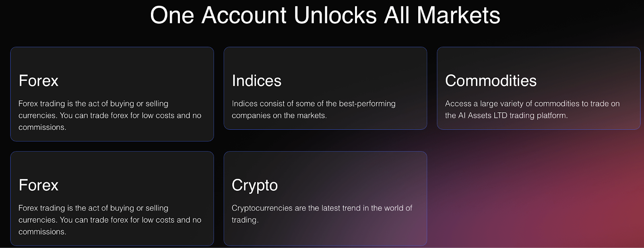Click the Commodities card title
The height and width of the screenshot is (248, 644).
[491, 81]
